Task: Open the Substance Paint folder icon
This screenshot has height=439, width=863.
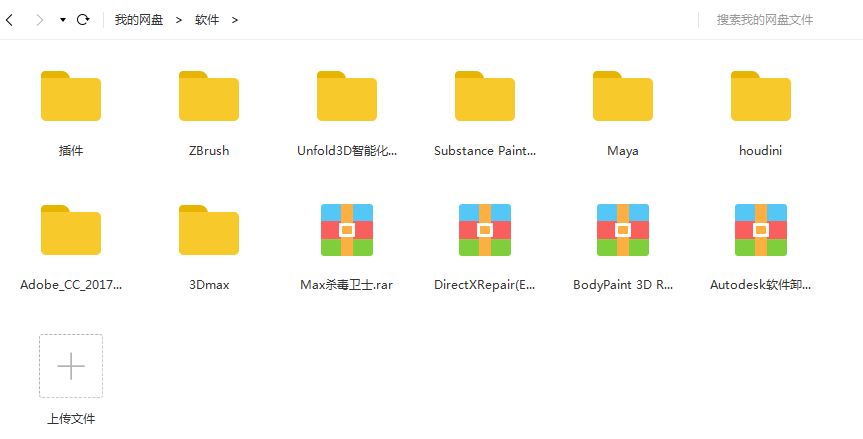Action: coord(485,96)
